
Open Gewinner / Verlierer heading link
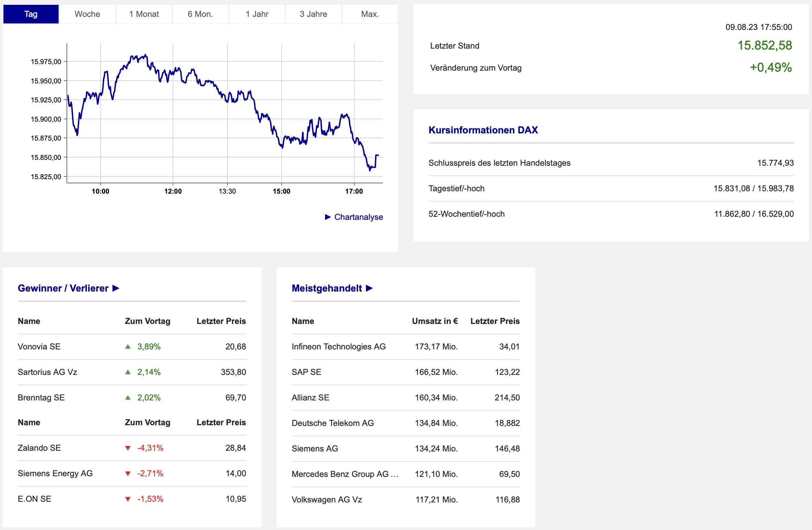click(63, 288)
